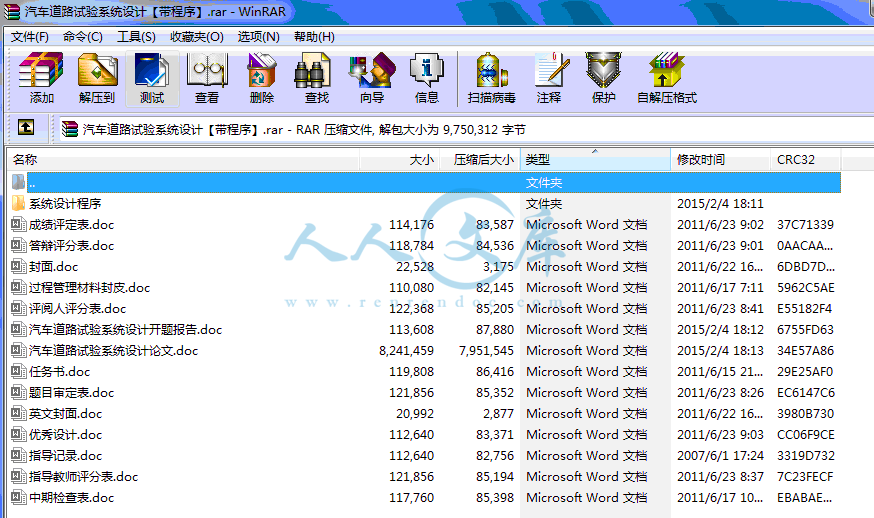
Task: Click CRC32 value 37C71339
Action: 805,225
